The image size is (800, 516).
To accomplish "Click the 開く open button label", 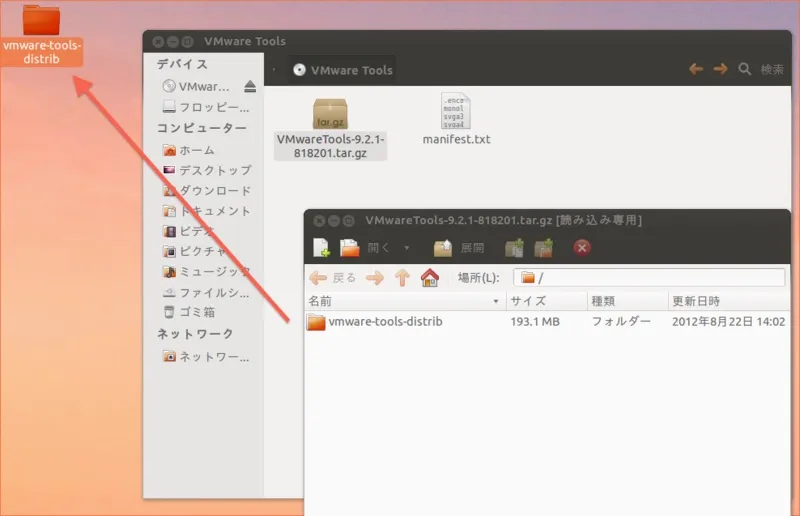I will pos(379,248).
